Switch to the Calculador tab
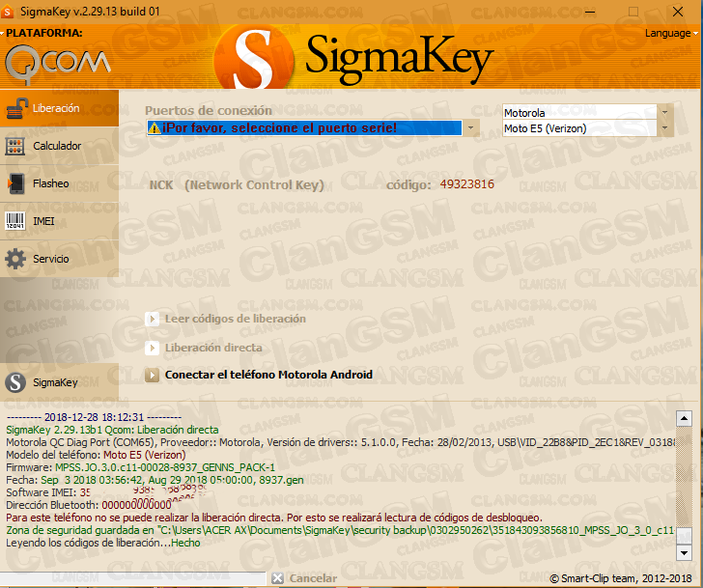This screenshot has height=588, width=703. 59,146
